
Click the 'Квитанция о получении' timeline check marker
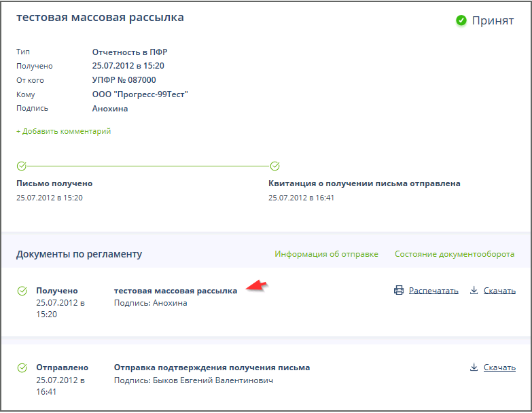tap(274, 166)
